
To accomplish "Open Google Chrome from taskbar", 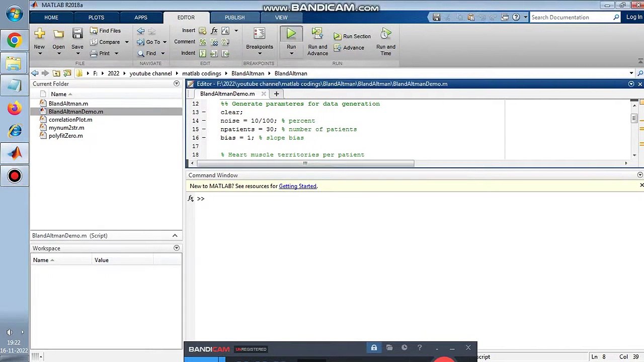I will pos(15,40).
